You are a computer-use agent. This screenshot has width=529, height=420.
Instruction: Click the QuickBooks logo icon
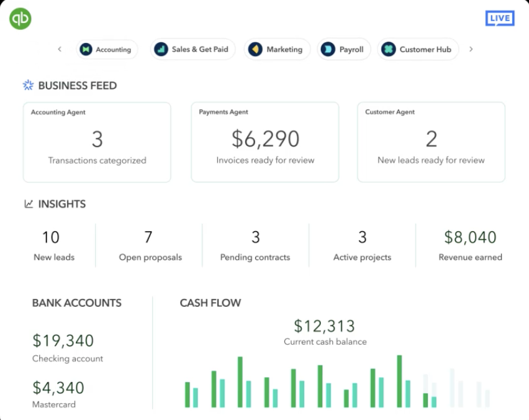click(20, 18)
